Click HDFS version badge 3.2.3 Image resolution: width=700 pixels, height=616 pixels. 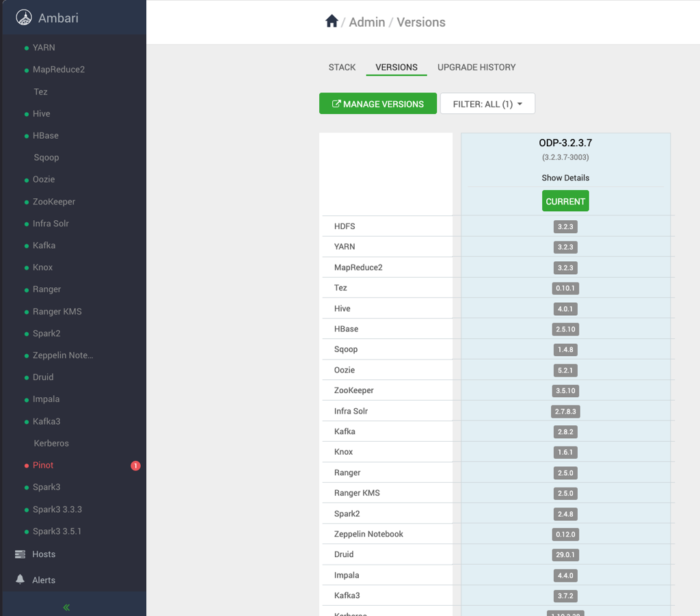pos(565,226)
